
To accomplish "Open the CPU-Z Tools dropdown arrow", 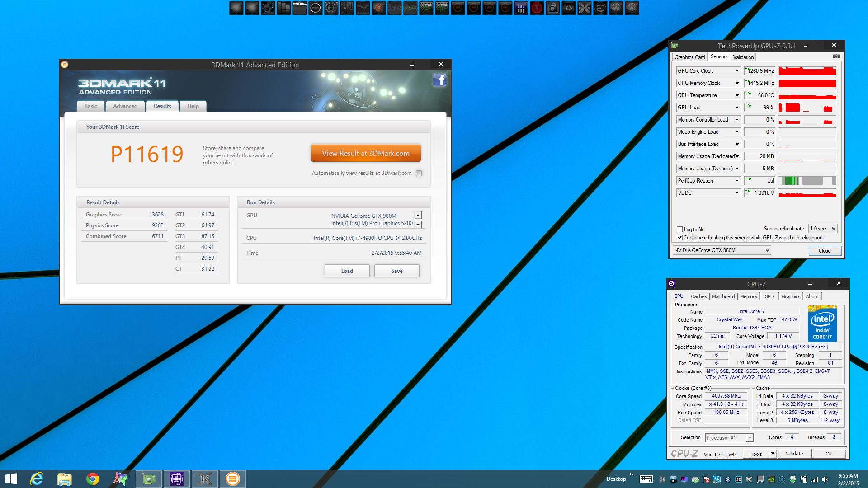I will [773, 454].
